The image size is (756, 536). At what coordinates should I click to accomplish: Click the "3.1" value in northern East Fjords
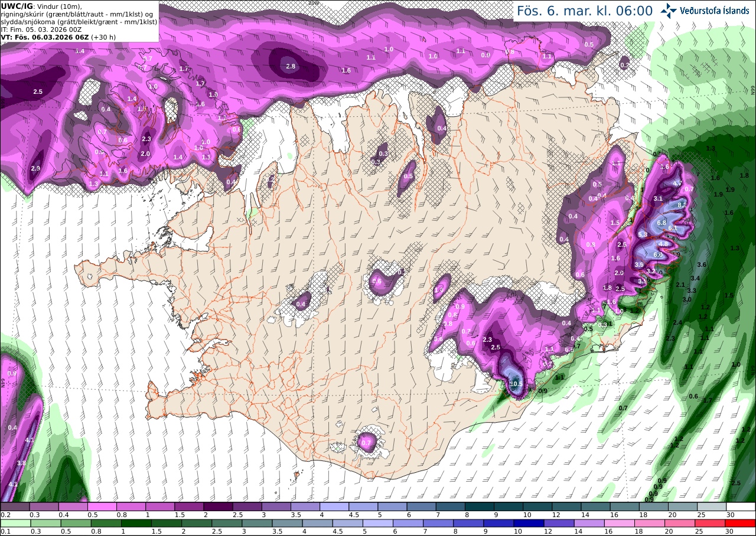tap(658, 199)
